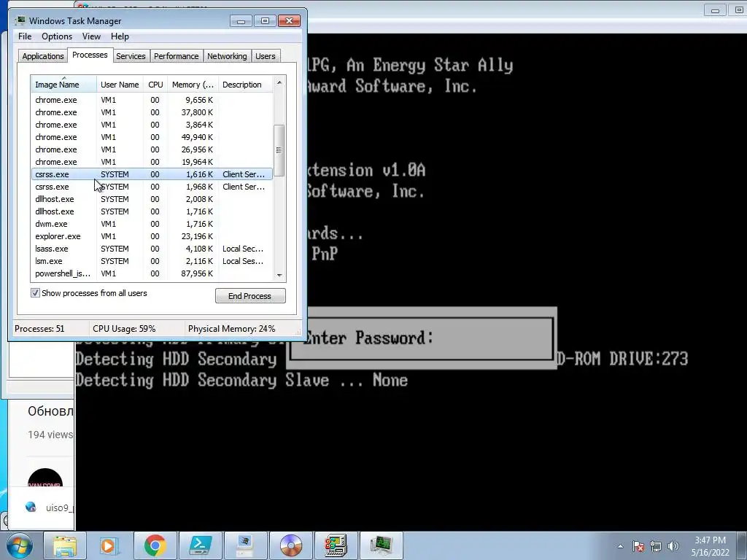747x560 pixels.
Task: Open PowerShell ISE taskbar icon
Action: [201, 545]
